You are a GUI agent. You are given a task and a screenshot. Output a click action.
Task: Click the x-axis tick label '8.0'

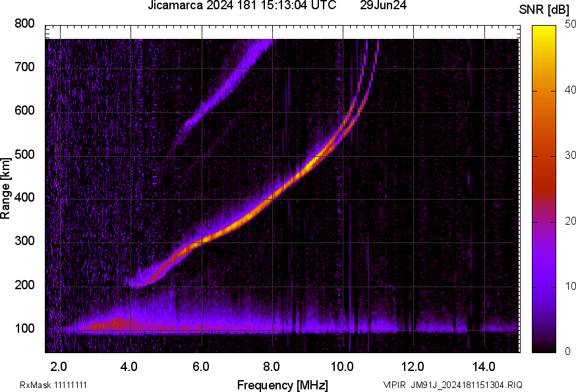click(271, 367)
